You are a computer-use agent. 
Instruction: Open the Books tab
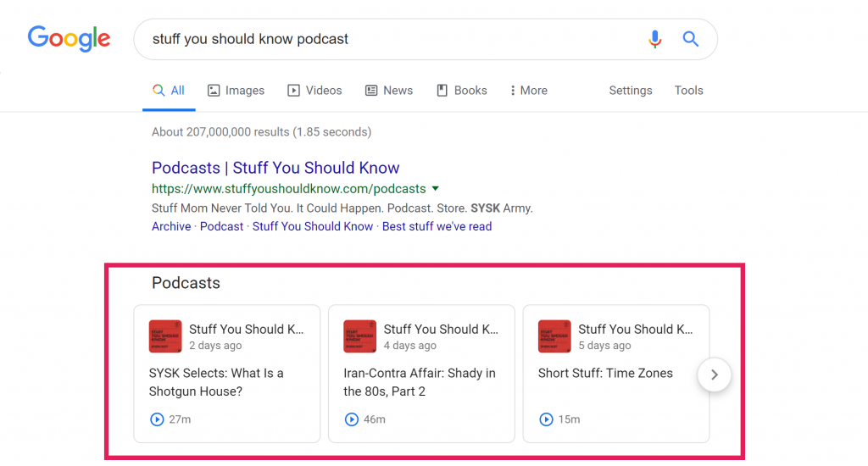(462, 90)
